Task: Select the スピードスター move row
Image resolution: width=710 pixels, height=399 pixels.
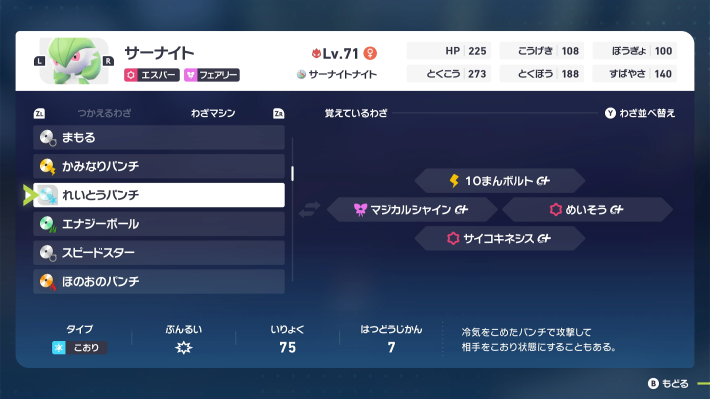Action: [159, 253]
